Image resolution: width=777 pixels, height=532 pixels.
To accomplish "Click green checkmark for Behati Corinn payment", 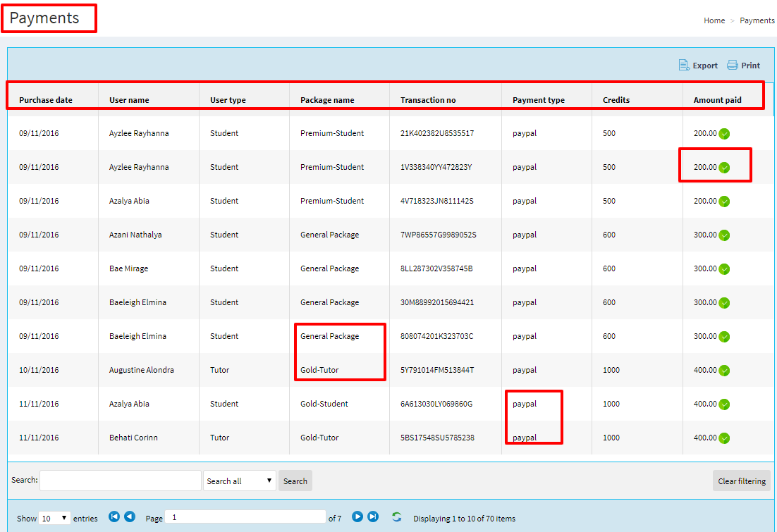I will pos(724,438).
